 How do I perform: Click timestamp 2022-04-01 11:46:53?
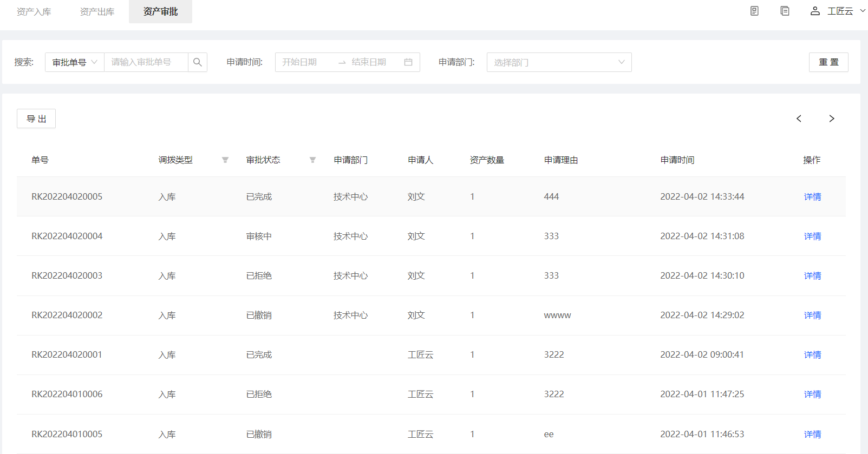pos(702,435)
